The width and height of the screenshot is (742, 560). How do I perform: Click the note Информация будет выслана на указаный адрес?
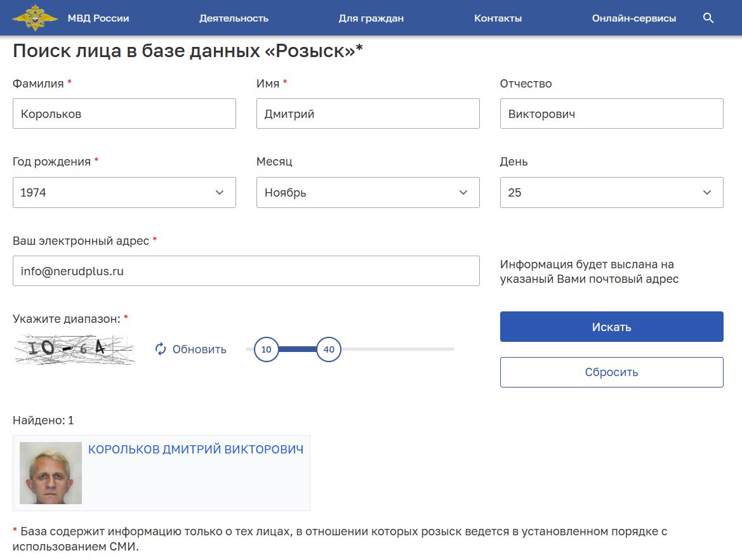[x=589, y=271]
